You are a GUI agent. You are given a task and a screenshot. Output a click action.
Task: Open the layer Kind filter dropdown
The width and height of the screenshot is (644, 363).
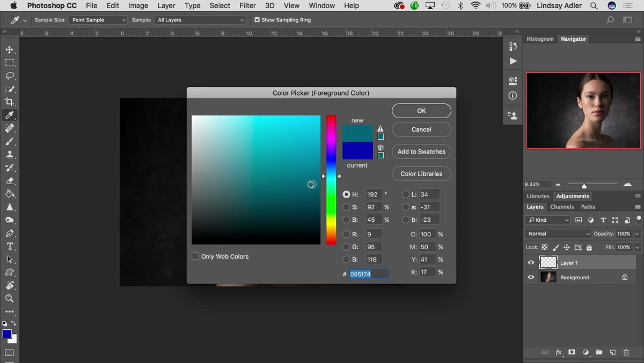pyautogui.click(x=548, y=220)
